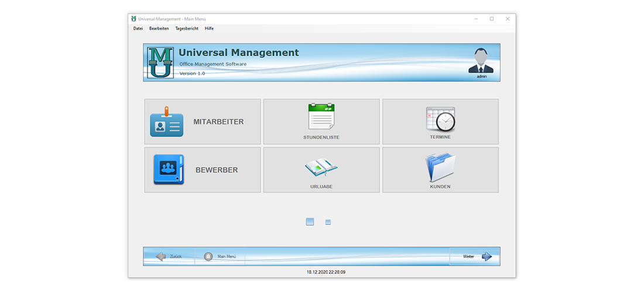644x293 pixels.
Task: Click the URLUABE label
Action: 321,186
